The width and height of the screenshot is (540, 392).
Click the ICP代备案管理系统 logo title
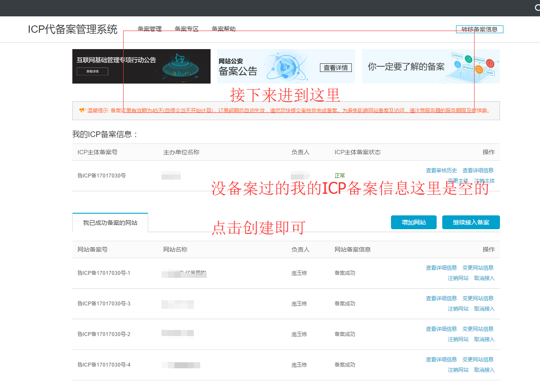coord(73,29)
